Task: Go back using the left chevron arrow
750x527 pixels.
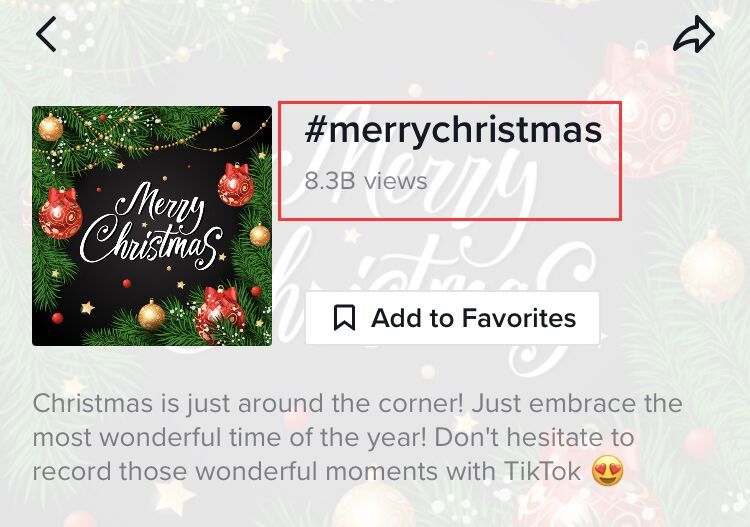Action: coord(46,34)
